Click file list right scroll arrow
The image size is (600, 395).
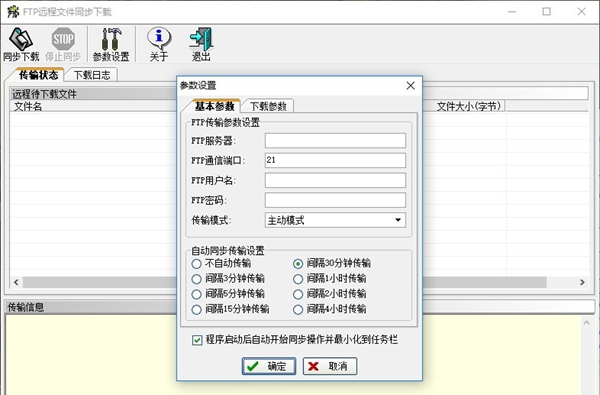tap(582, 282)
